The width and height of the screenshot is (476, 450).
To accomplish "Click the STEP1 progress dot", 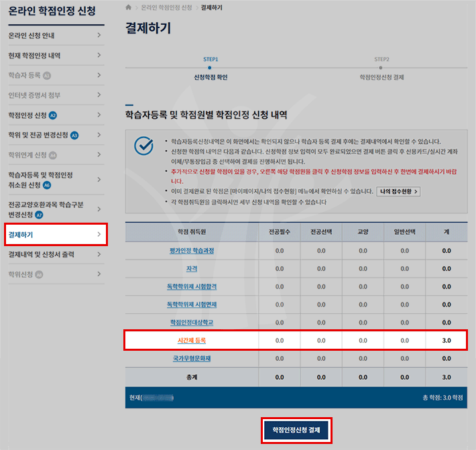I will 210,67.
